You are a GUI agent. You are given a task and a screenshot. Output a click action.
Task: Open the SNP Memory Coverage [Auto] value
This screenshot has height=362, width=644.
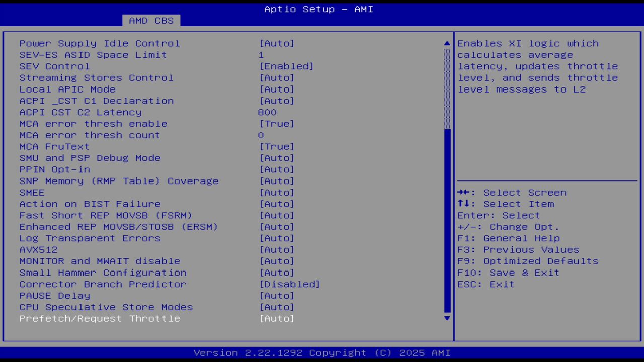277,181
